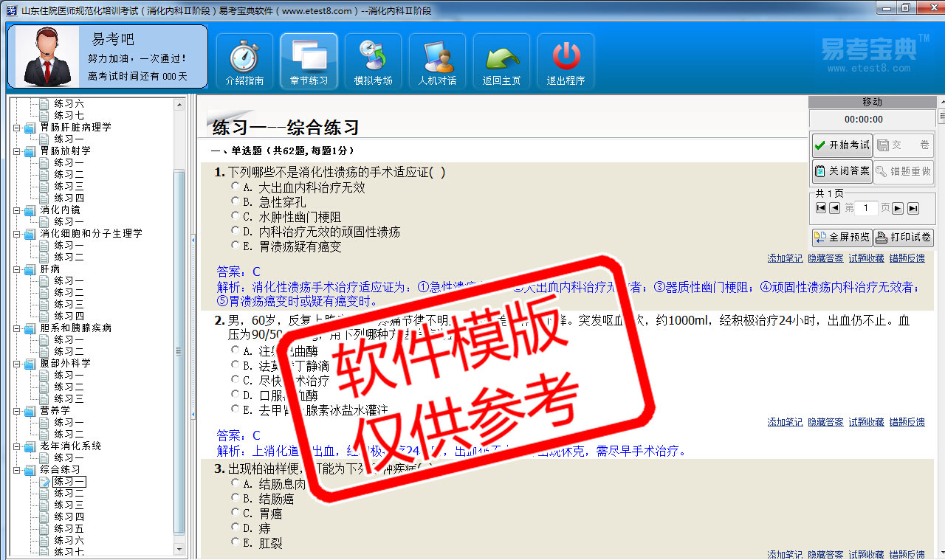The image size is (945, 560).
Task: Collapse the 肝病 tree node
Action: point(17,269)
